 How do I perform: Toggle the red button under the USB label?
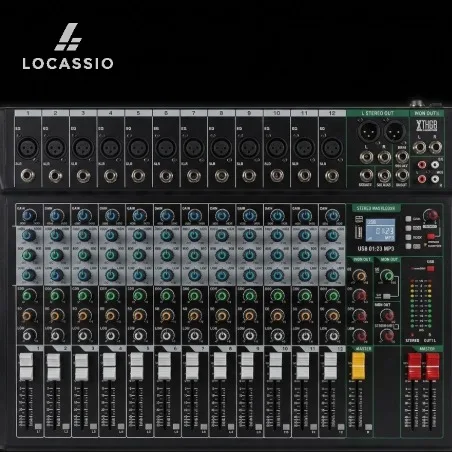pyautogui.click(x=431, y=269)
